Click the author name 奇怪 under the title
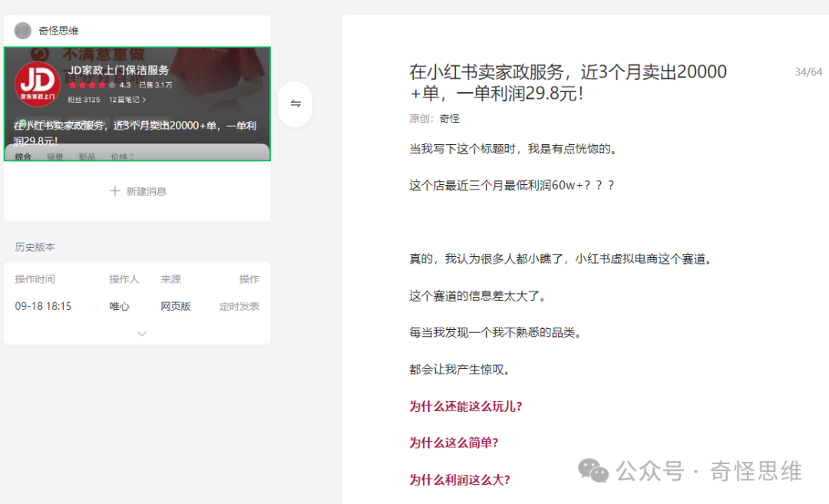The image size is (829, 504). click(449, 118)
